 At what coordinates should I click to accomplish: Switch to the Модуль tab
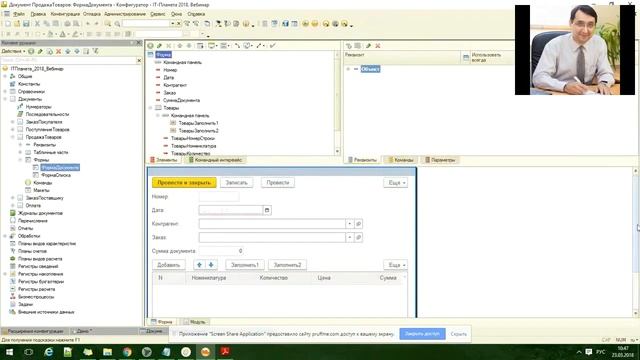click(195, 322)
